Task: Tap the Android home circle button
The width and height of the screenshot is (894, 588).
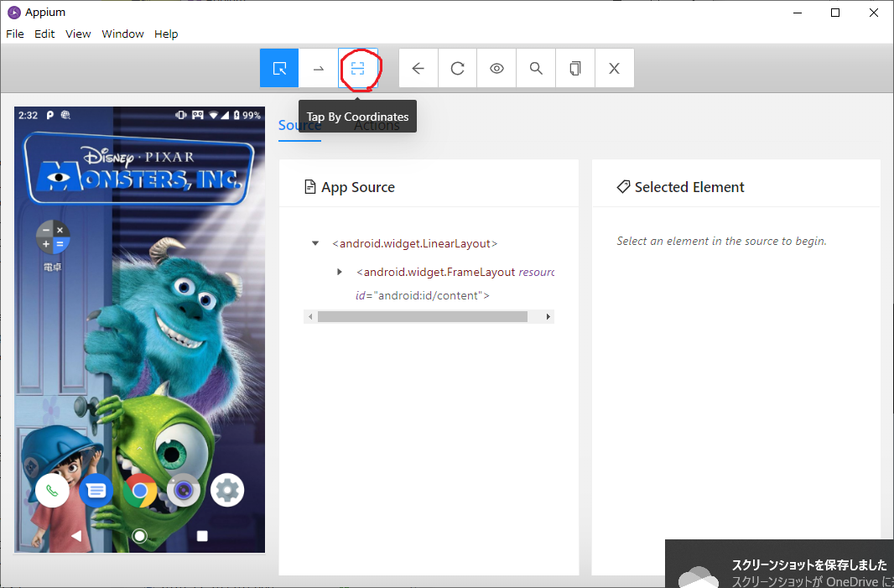Action: [140, 535]
